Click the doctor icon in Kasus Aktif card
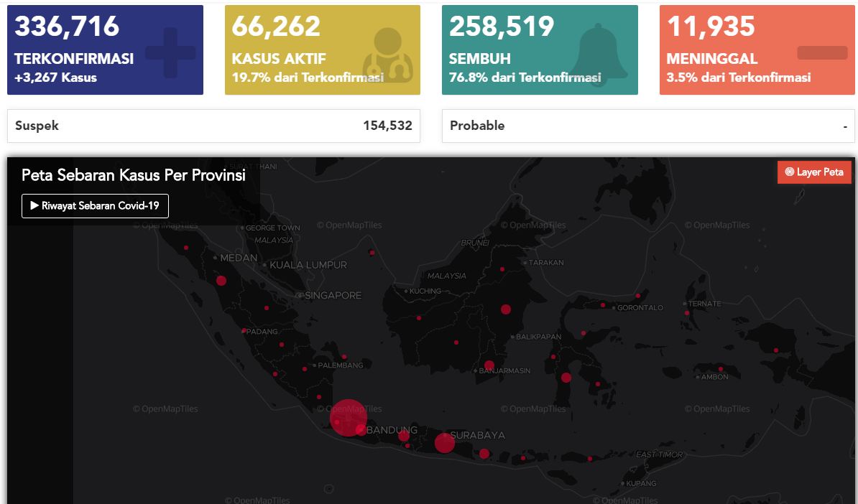 click(x=387, y=53)
